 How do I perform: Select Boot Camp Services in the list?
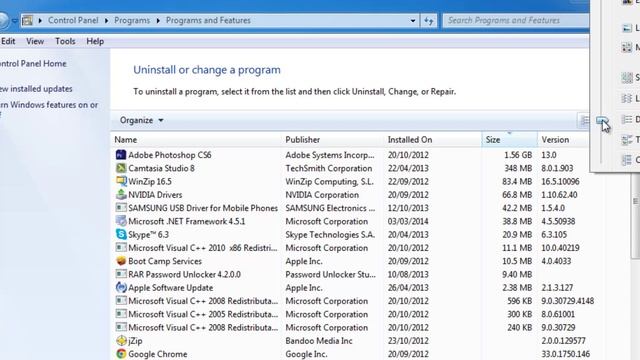(x=165, y=261)
